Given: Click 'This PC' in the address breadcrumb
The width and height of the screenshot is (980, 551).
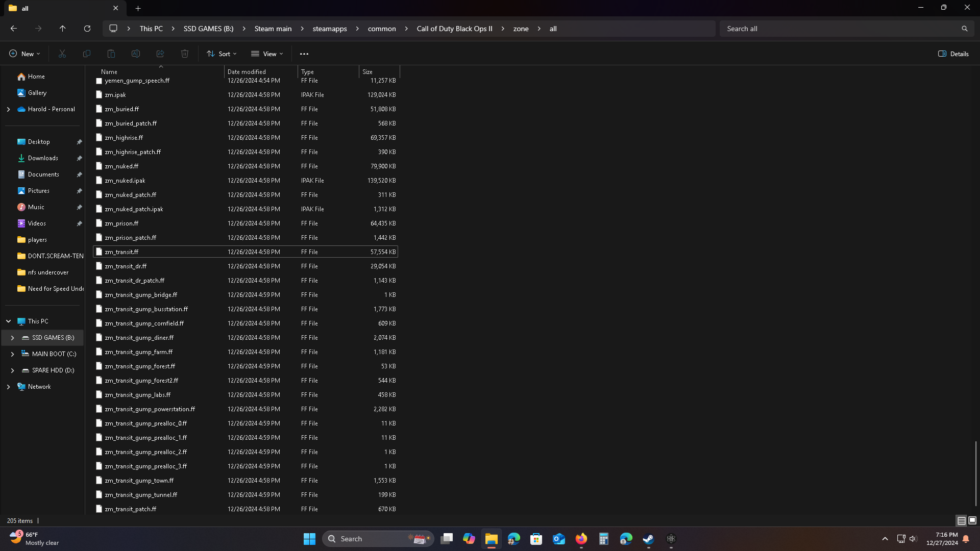Looking at the screenshot, I should coord(151,29).
